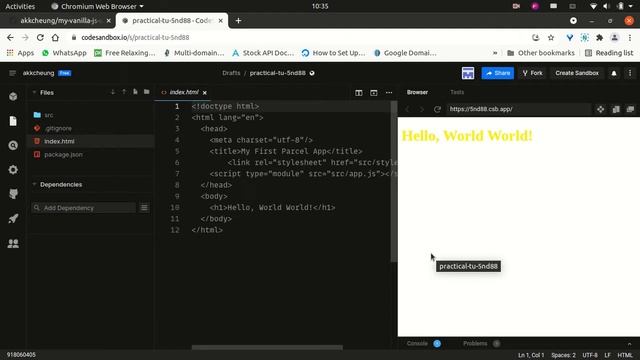Viewport: 640px width, 360px height.
Task: Open Configuration Files gear icon
Action: (x=13, y=170)
